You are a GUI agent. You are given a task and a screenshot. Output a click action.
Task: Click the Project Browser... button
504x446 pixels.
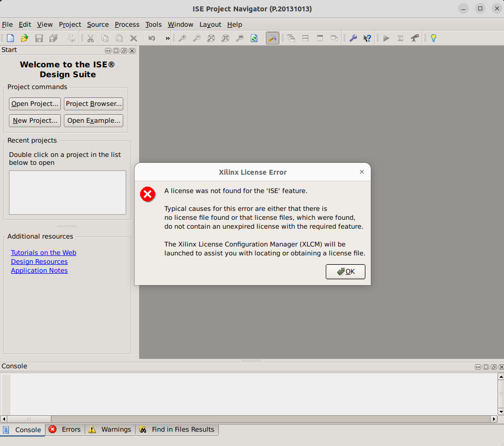[x=94, y=104]
